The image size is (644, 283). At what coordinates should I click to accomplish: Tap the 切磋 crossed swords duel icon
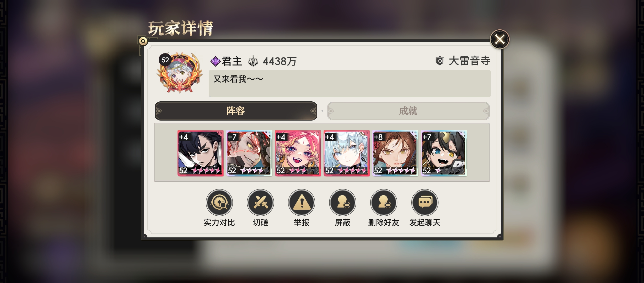pos(260,203)
